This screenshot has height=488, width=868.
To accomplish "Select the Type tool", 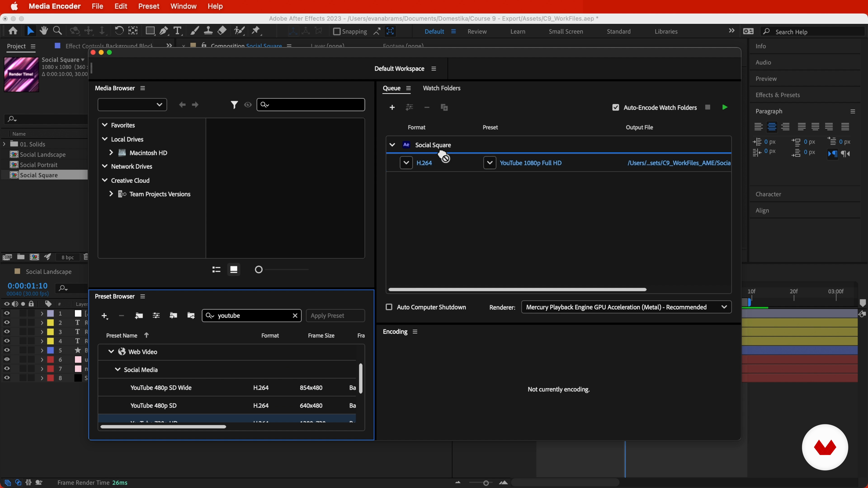I will (178, 31).
